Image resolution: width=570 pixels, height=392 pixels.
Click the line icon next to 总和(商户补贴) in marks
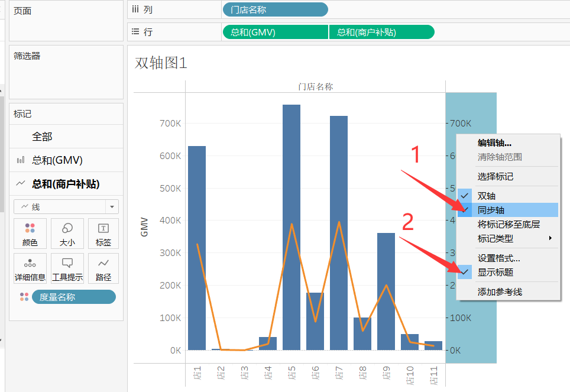click(x=21, y=183)
